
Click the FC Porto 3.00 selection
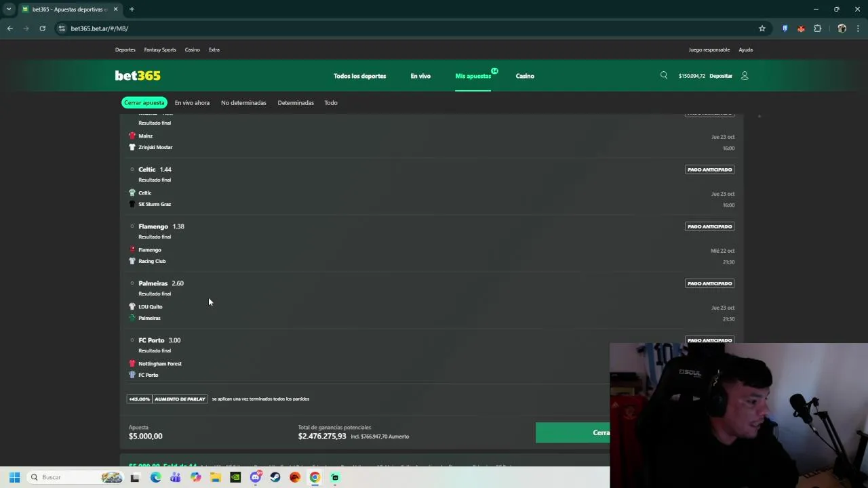point(159,340)
